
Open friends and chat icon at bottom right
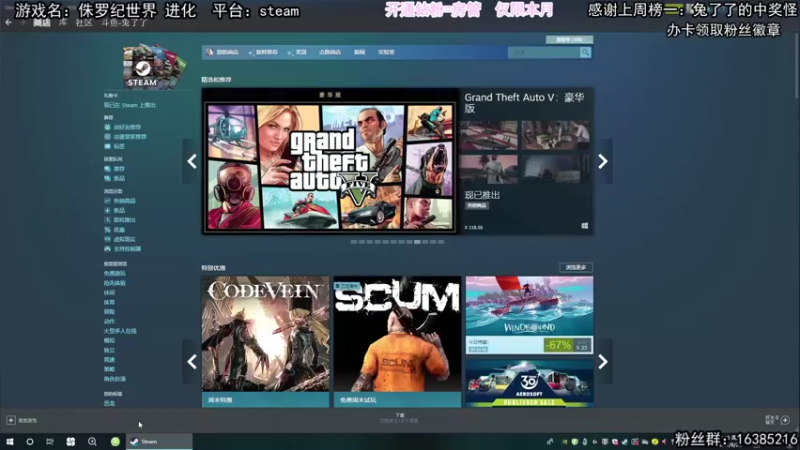click(785, 420)
